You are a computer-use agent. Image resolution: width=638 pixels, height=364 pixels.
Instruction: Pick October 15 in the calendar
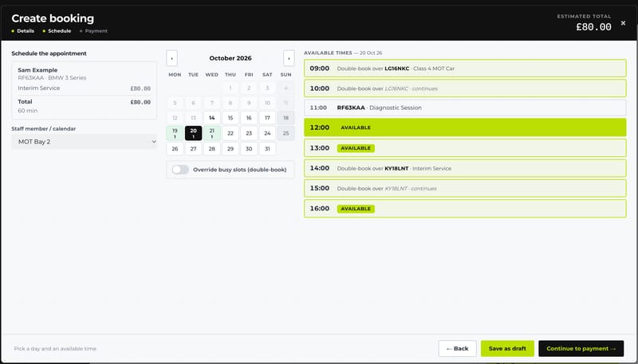(x=230, y=118)
